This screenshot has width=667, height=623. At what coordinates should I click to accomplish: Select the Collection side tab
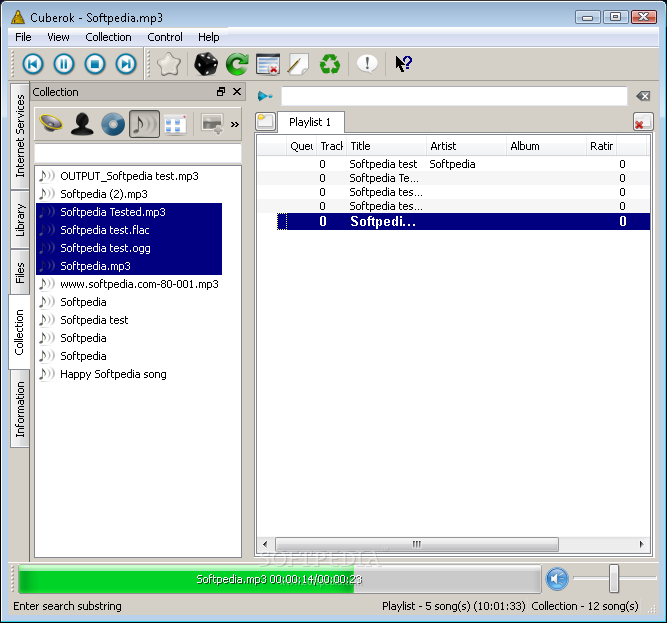[x=19, y=332]
